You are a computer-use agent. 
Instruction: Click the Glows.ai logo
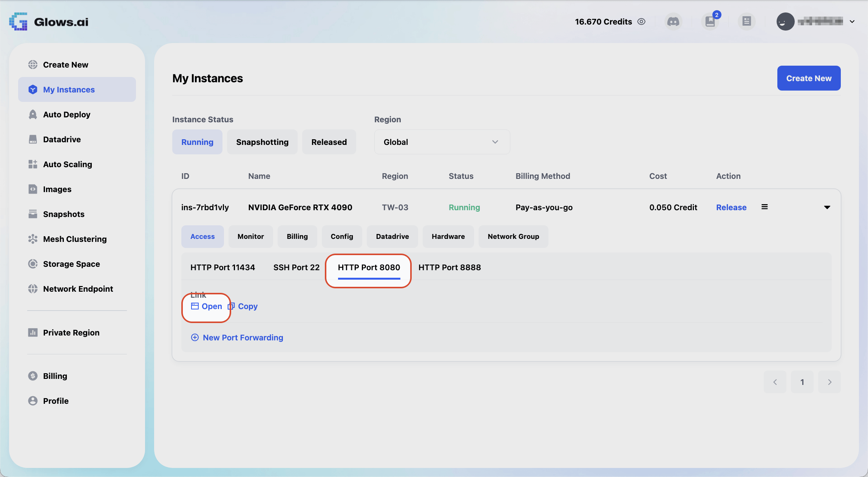point(49,22)
